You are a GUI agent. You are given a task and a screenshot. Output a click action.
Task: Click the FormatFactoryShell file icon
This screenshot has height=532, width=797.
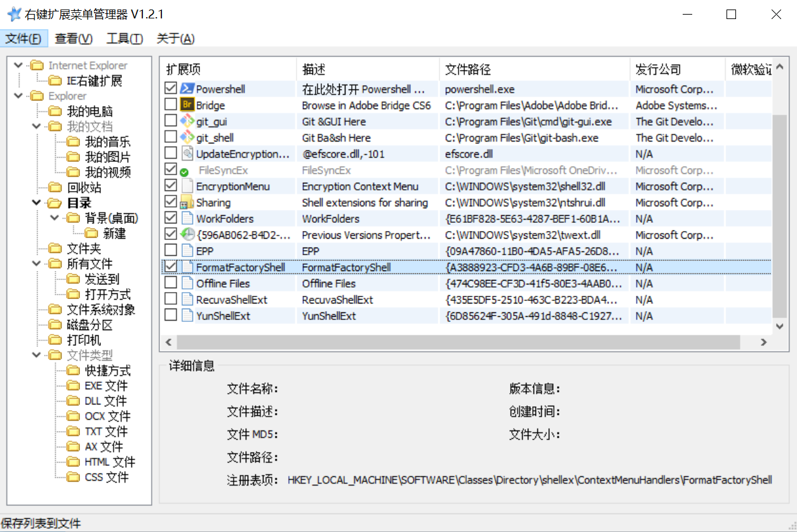(x=187, y=267)
